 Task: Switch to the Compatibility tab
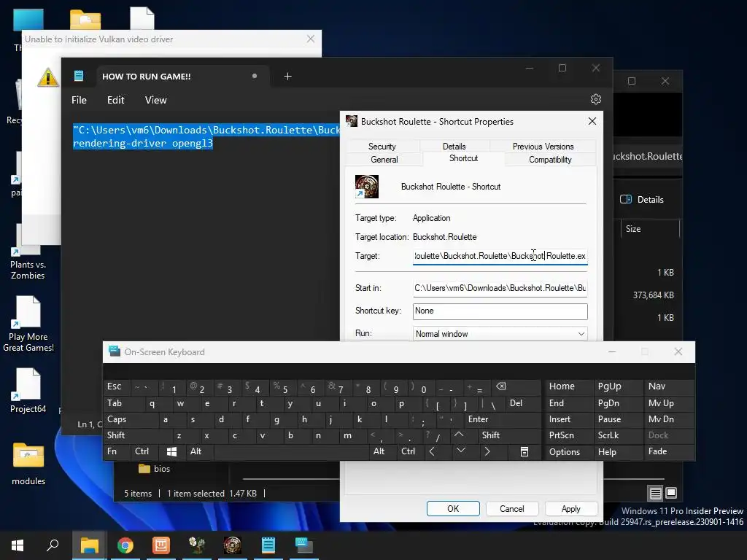[x=550, y=160]
